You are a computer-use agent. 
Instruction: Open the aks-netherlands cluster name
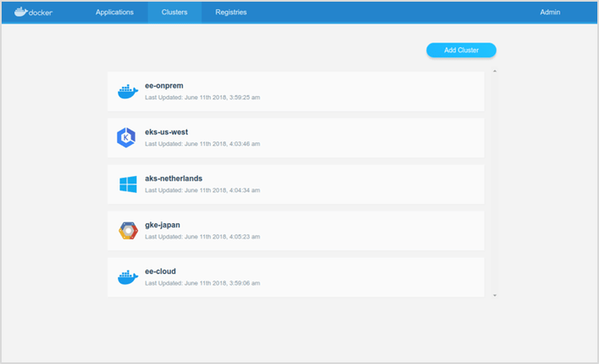[173, 178]
